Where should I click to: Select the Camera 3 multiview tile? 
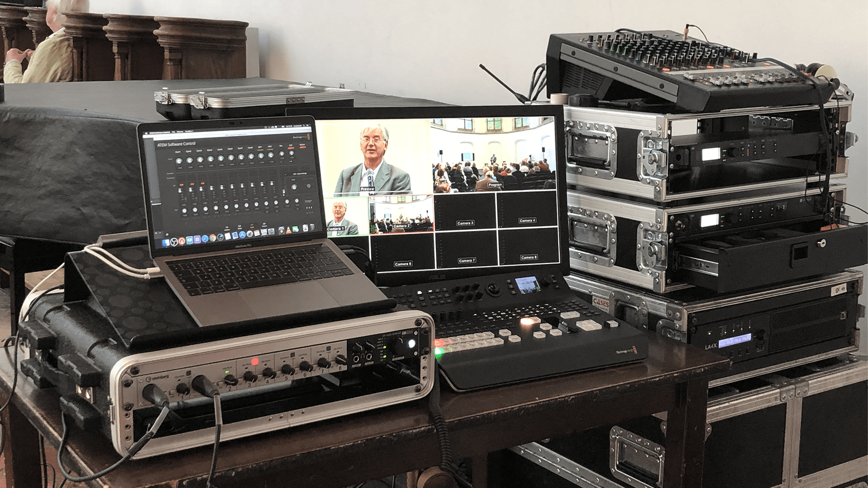[x=465, y=212]
